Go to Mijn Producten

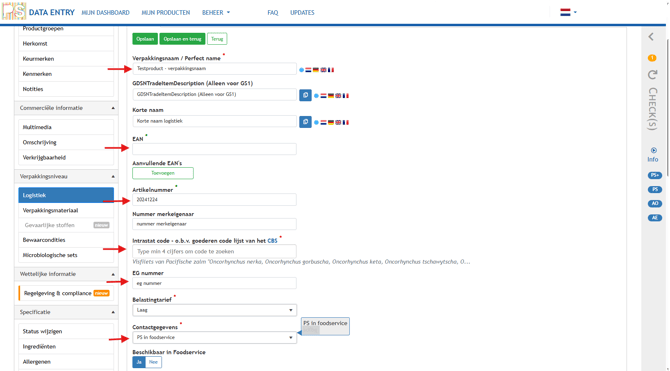[x=166, y=13]
